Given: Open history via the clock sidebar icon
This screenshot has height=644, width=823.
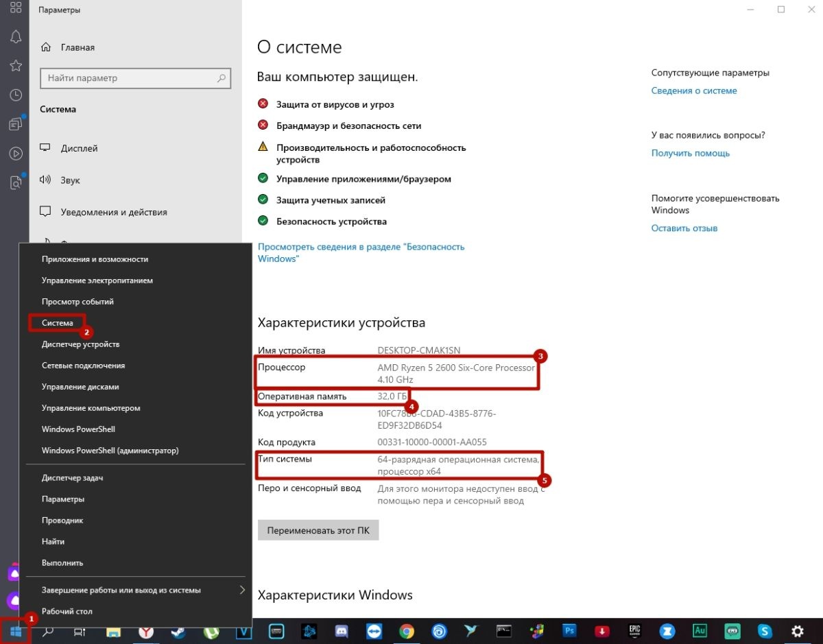Looking at the screenshot, I should click(15, 95).
